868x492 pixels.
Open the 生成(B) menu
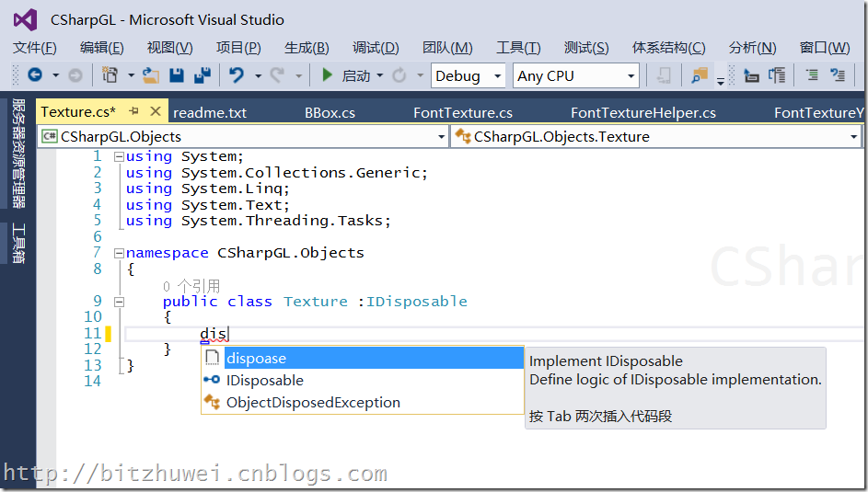point(307,48)
